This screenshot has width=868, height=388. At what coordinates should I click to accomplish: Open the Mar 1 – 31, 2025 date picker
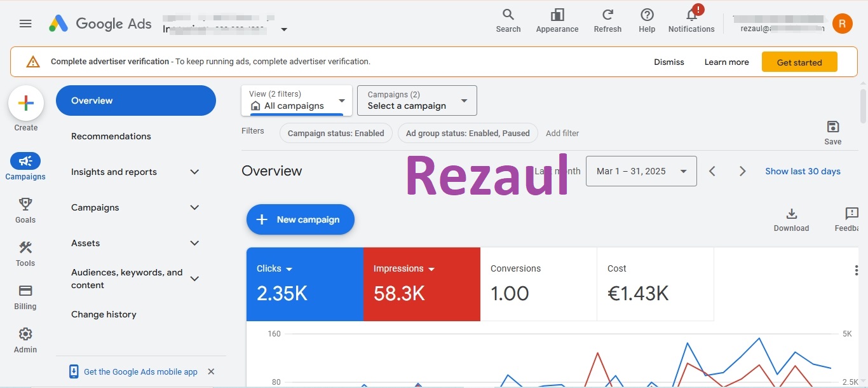click(x=641, y=171)
